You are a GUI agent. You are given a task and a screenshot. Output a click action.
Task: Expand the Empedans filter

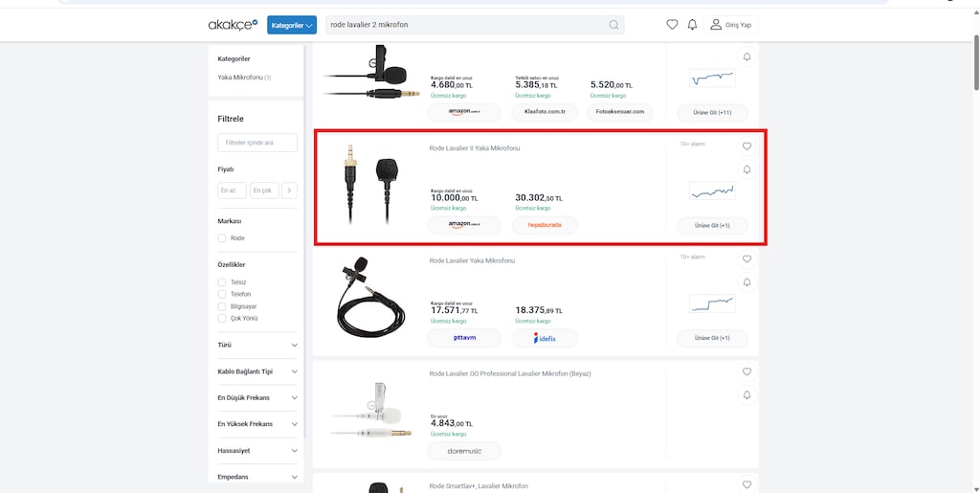[257, 477]
